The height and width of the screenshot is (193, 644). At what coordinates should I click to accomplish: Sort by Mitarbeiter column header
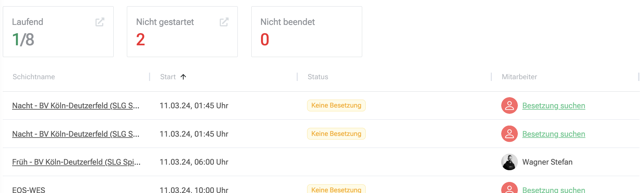tap(519, 77)
